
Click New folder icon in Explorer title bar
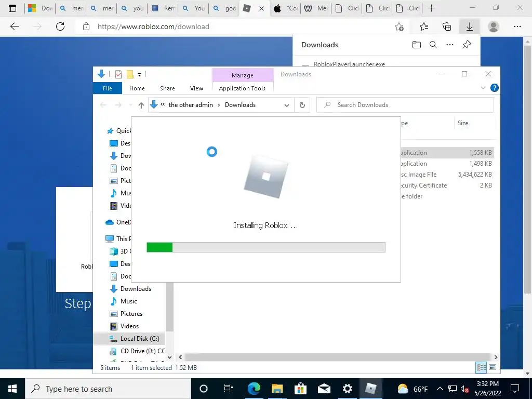pyautogui.click(x=130, y=74)
